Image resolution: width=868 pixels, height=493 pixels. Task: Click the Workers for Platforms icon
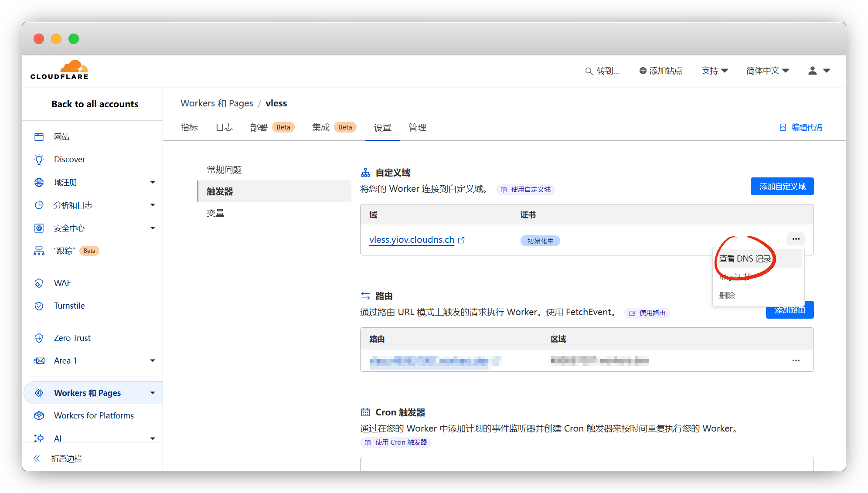coord(39,415)
